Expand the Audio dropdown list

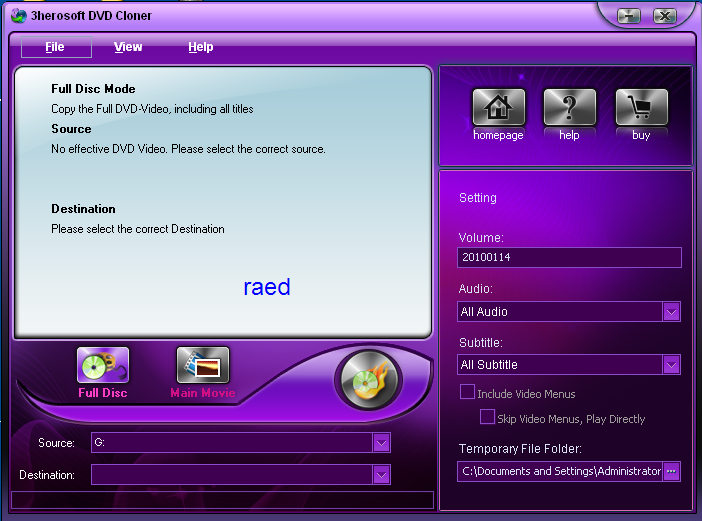[671, 312]
